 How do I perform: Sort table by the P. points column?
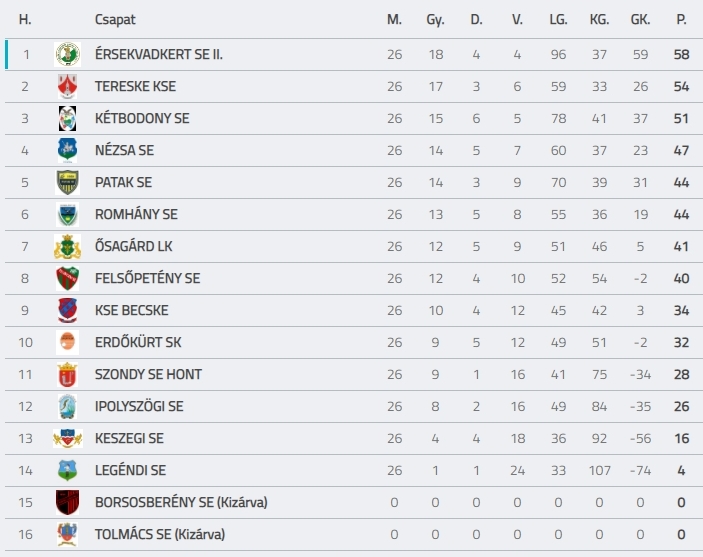(681, 19)
